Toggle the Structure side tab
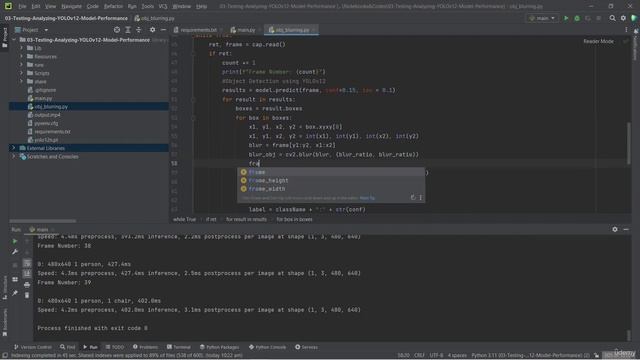 (x=4, y=288)
